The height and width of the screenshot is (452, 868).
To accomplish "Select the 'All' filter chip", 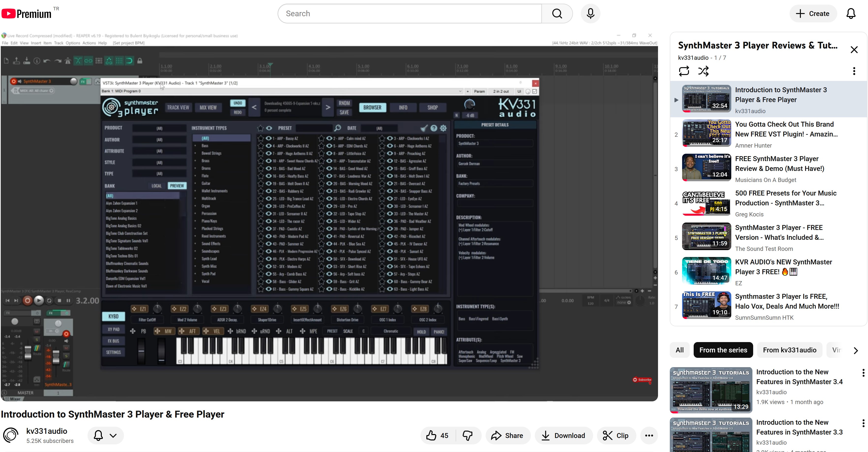I will pyautogui.click(x=679, y=350).
